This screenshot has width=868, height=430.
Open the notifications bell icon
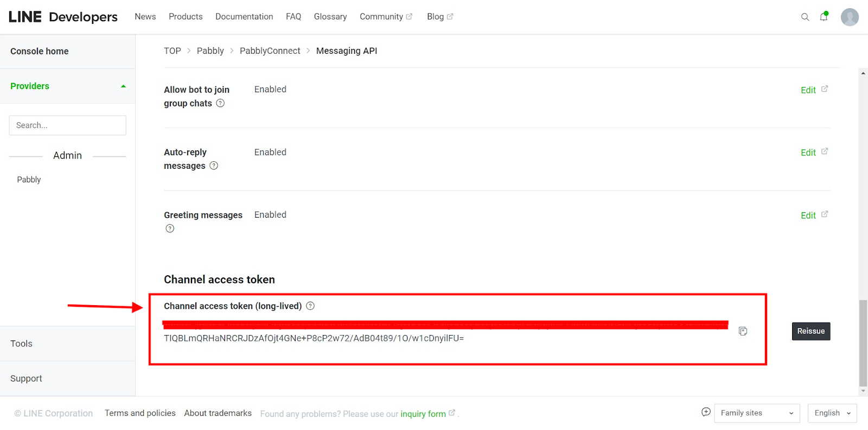coord(824,17)
